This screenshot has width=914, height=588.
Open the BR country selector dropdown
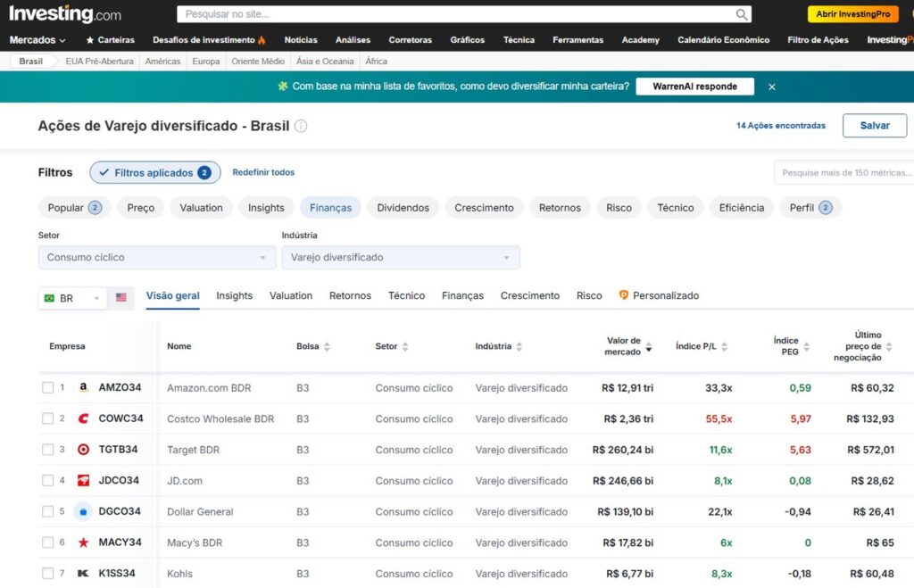tap(72, 298)
